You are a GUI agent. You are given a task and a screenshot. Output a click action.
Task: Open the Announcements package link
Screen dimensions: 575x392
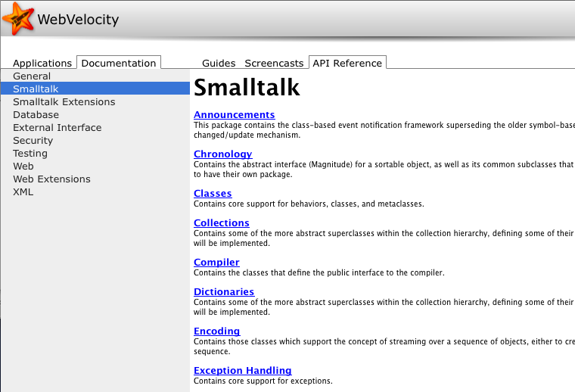(234, 115)
